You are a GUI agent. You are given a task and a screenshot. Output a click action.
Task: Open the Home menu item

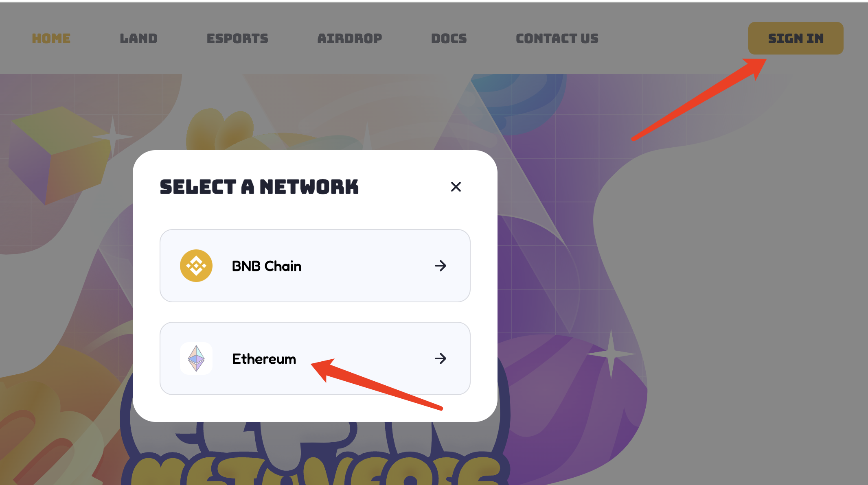(51, 39)
